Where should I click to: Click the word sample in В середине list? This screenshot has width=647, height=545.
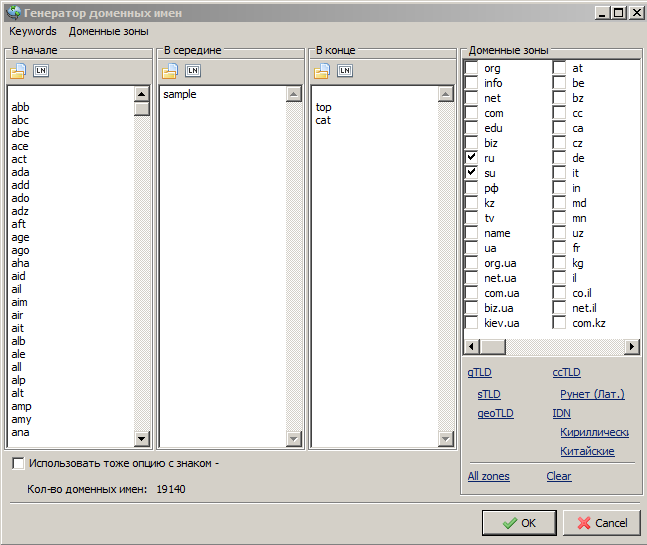click(x=179, y=94)
